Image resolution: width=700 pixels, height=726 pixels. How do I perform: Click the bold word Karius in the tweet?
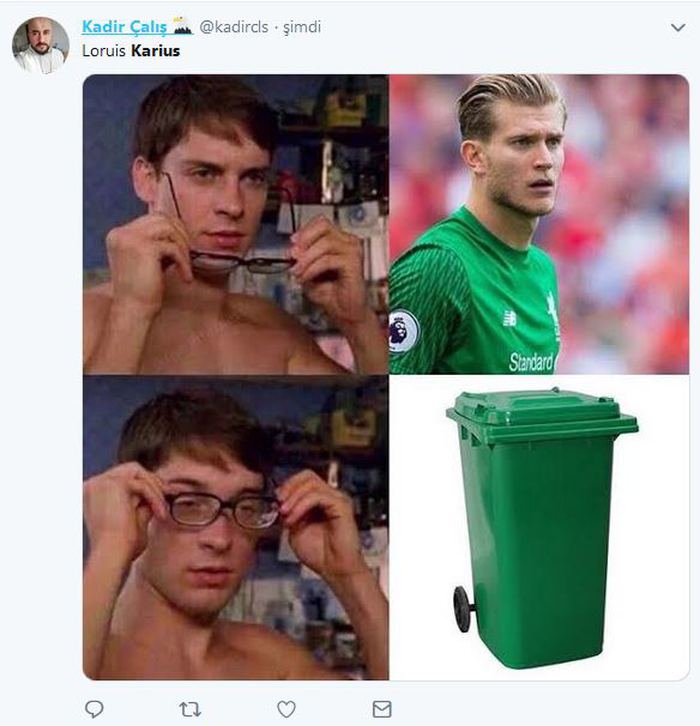pyautogui.click(x=155, y=50)
